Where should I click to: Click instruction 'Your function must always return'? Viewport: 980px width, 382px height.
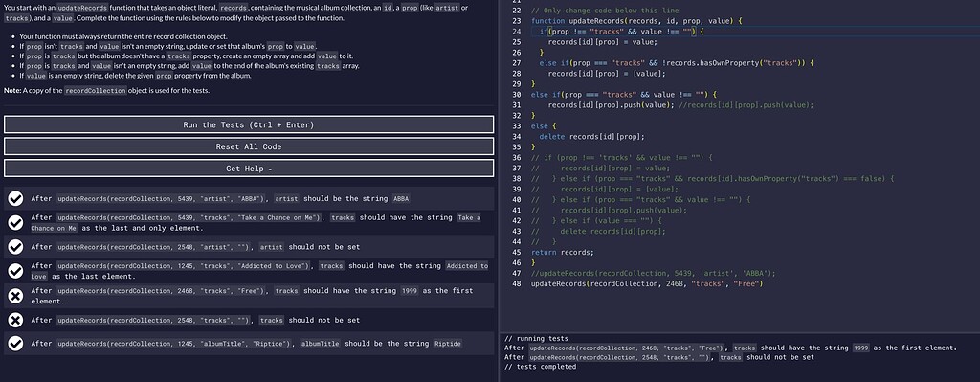(x=123, y=37)
